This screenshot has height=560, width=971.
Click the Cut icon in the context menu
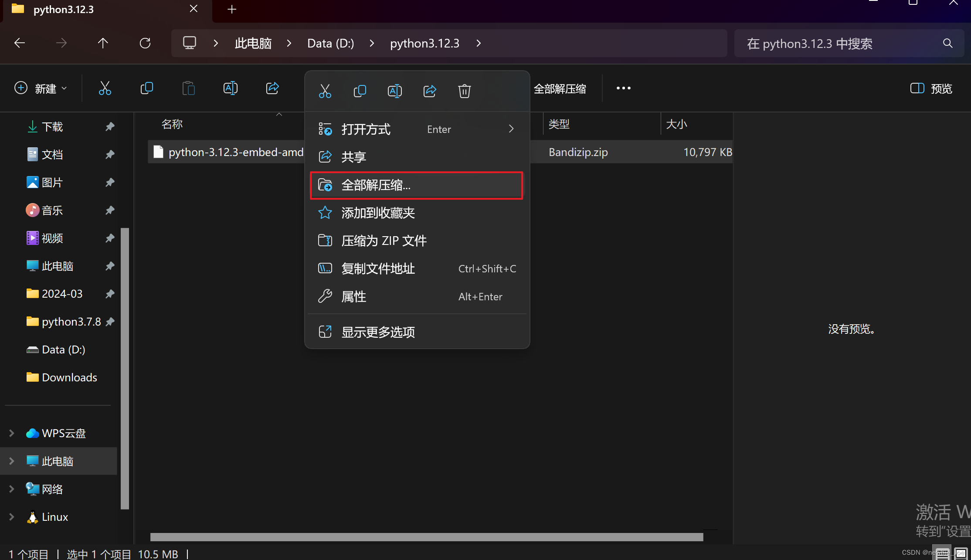point(325,91)
